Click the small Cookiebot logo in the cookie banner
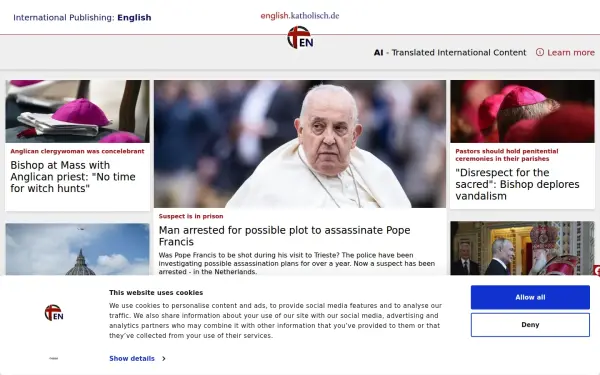Screen dimensions: 600x375 pos(54,359)
